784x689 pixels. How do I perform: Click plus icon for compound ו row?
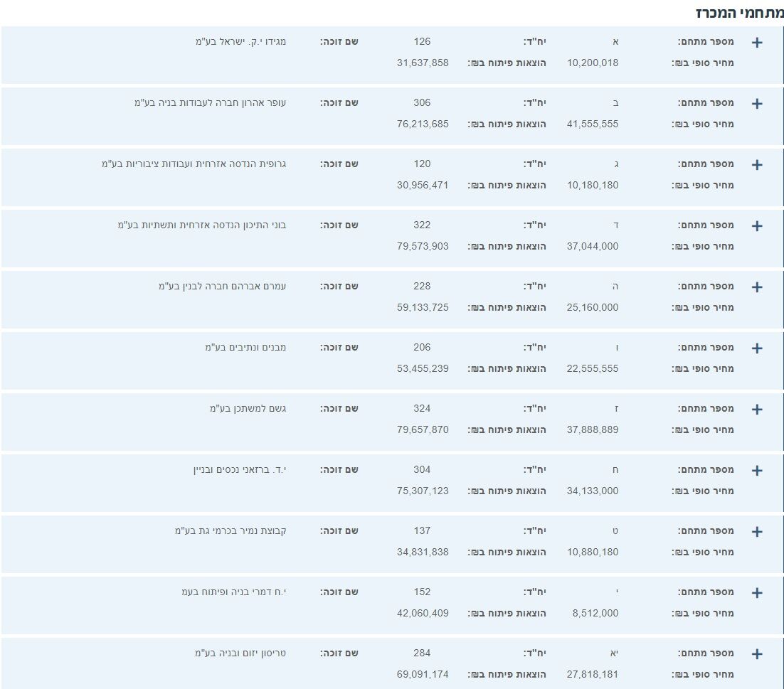(x=757, y=348)
